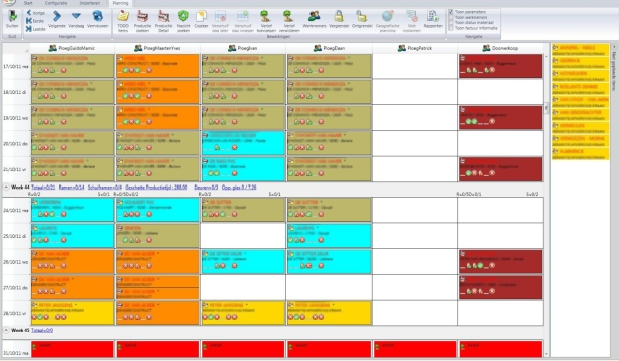Image resolution: width=619 pixels, height=361 pixels.
Task: Select 17/10/11 orange job in PloegMaartenYves
Action: 157,66
